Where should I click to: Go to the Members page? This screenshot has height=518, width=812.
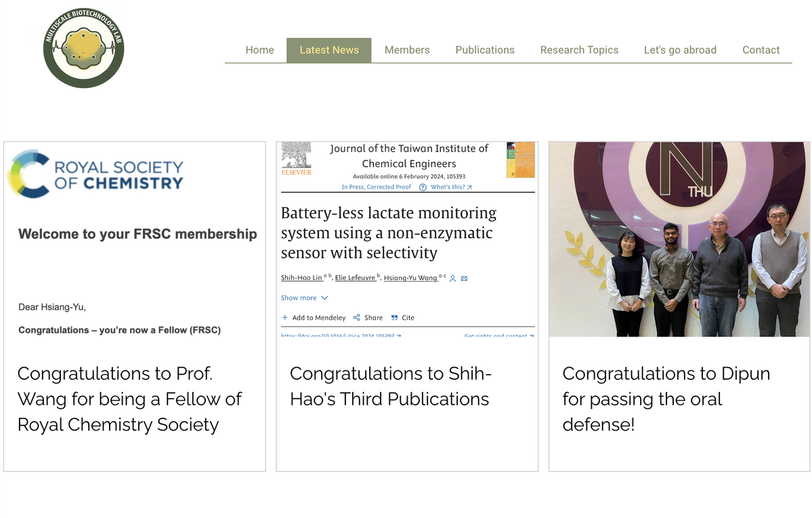point(407,50)
